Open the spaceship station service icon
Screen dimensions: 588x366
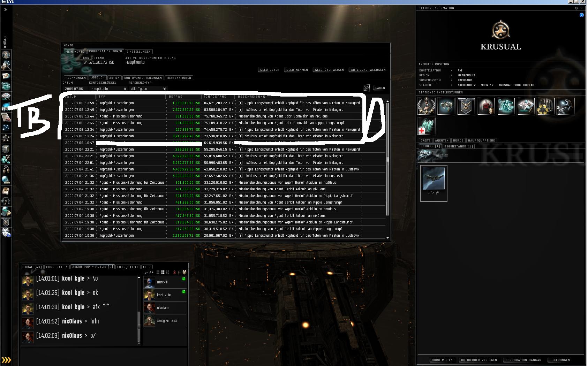click(x=446, y=106)
